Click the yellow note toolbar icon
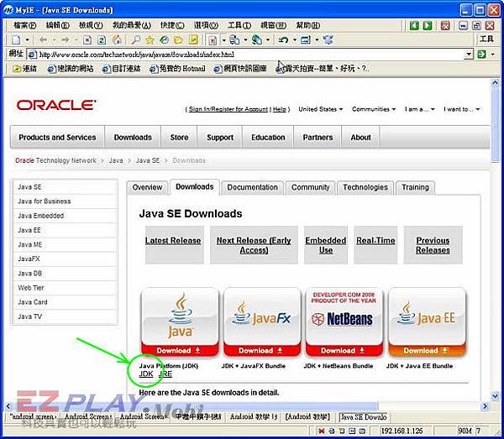The height and width of the screenshot is (439, 504). point(193,39)
